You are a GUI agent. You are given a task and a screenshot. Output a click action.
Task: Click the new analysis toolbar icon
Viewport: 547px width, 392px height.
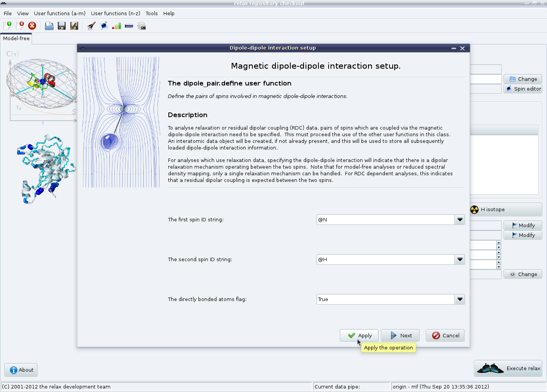pyautogui.click(x=7, y=26)
